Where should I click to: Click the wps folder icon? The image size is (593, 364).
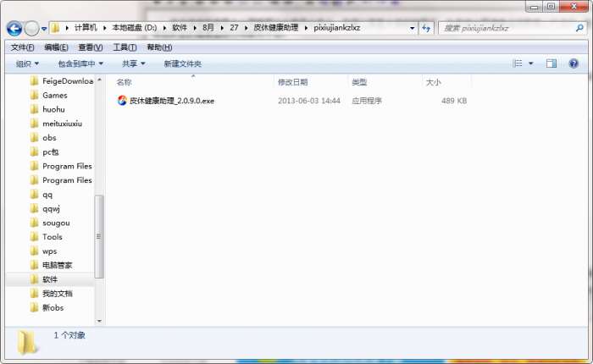coord(35,251)
